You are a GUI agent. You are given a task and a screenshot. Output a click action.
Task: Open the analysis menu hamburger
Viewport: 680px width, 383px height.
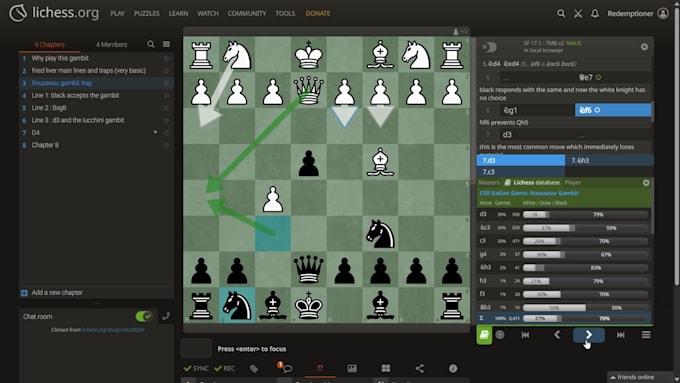(646, 335)
